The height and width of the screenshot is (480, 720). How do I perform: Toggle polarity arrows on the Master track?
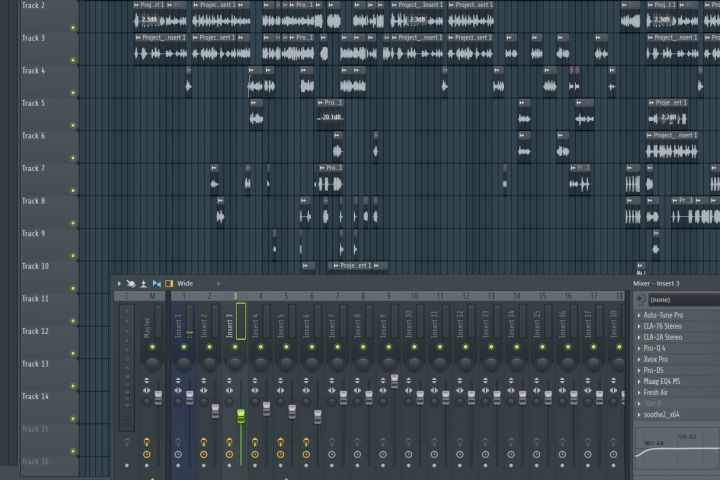pyautogui.click(x=146, y=380)
